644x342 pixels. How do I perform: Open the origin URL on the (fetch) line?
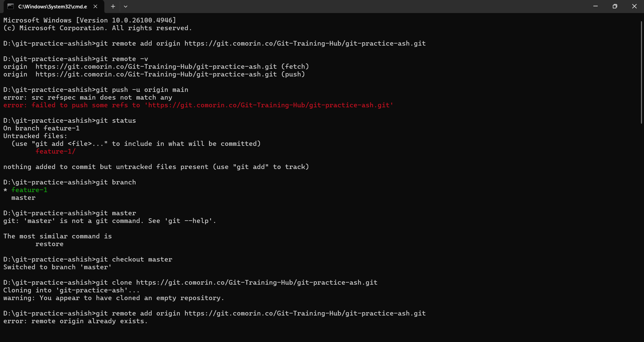156,67
